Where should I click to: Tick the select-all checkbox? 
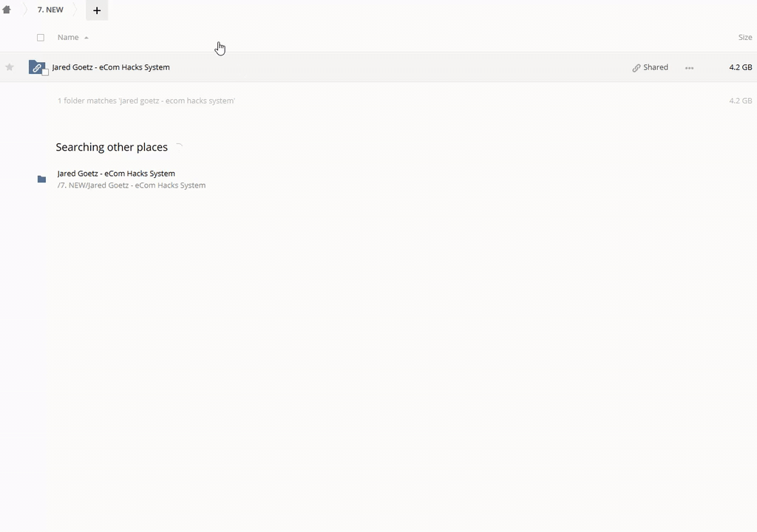[41, 38]
